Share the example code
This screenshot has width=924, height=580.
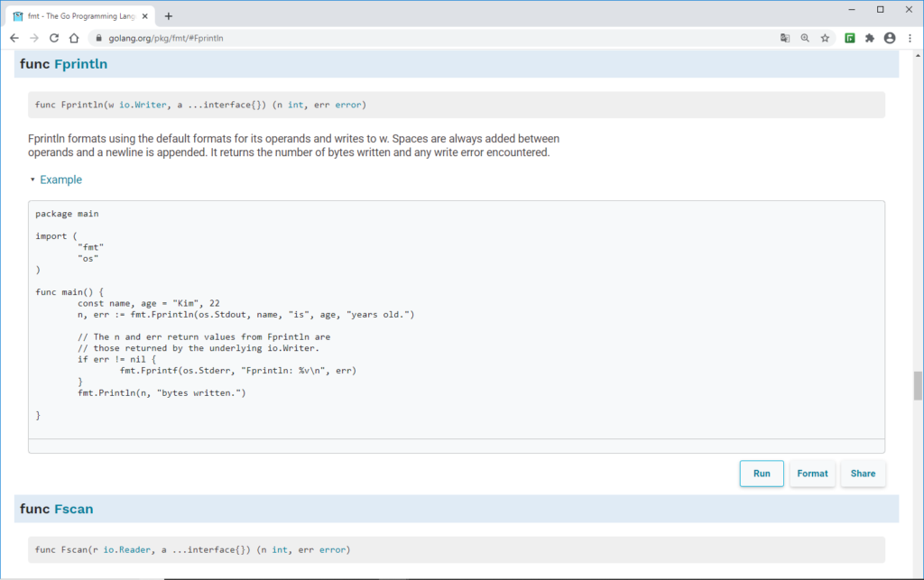click(x=864, y=474)
